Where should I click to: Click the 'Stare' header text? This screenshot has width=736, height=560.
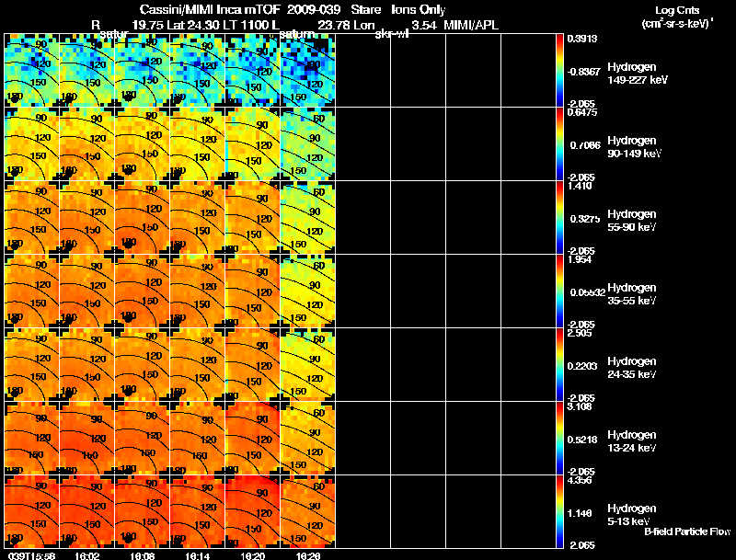(365, 10)
